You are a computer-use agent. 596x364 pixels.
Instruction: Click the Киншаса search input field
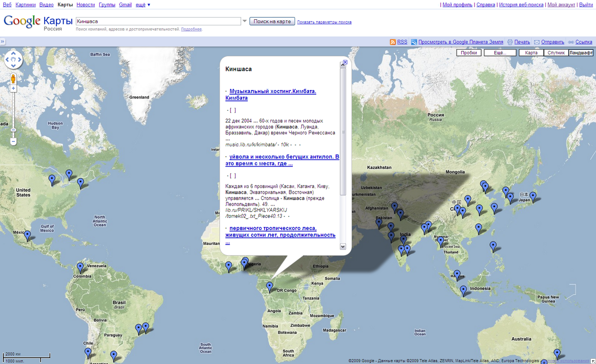click(158, 21)
